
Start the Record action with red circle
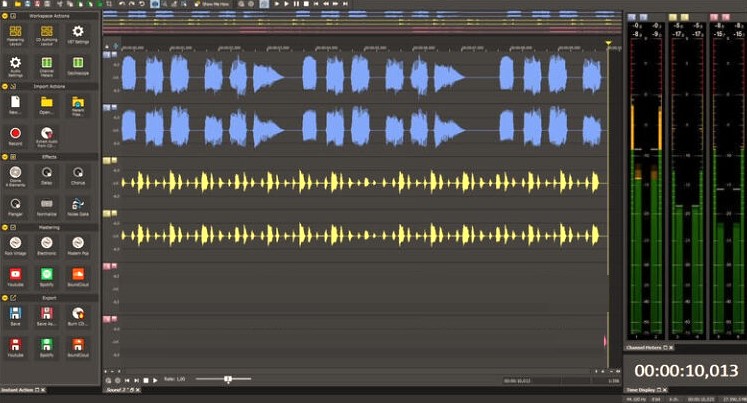pyautogui.click(x=15, y=136)
